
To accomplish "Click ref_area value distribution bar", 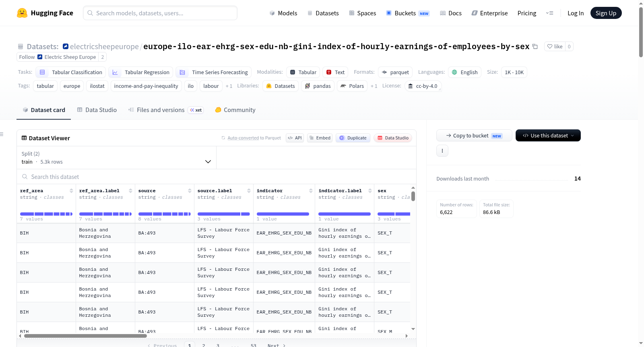I will click(x=46, y=214).
